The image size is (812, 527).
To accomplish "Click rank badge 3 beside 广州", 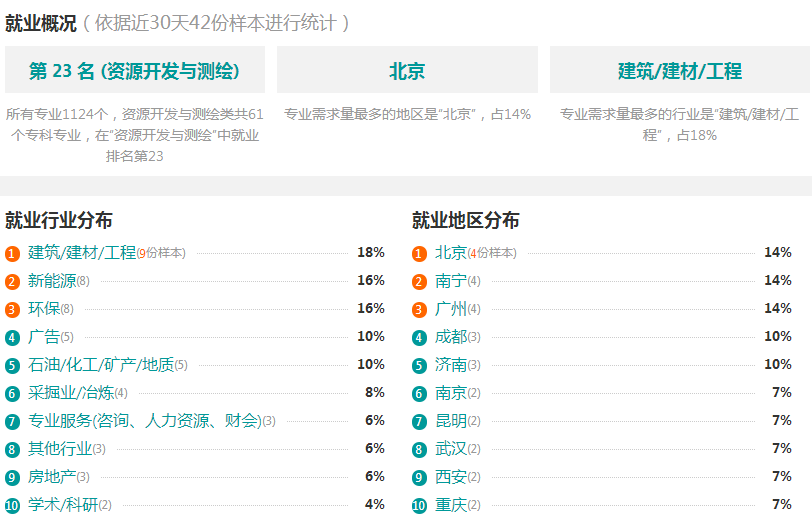I will click(x=419, y=310).
